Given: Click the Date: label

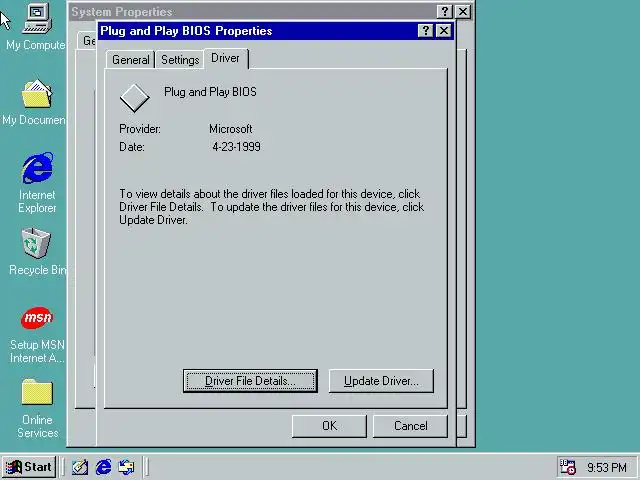Looking at the screenshot, I should coord(132,147).
